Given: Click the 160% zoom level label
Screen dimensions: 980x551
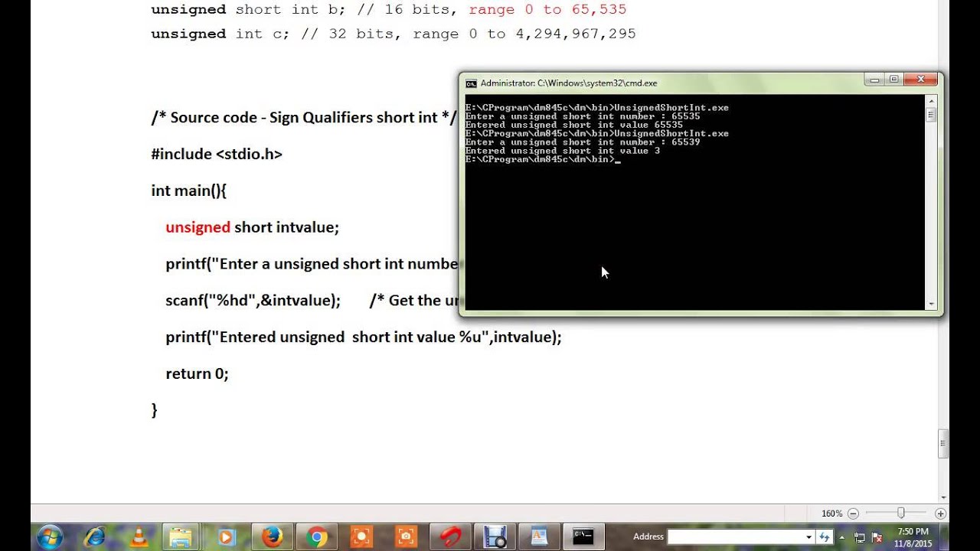Looking at the screenshot, I should point(832,514).
